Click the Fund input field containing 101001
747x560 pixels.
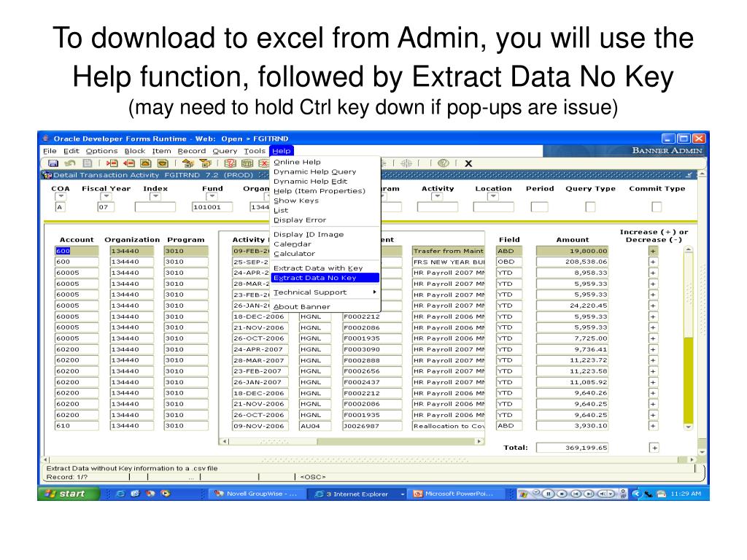click(212, 207)
